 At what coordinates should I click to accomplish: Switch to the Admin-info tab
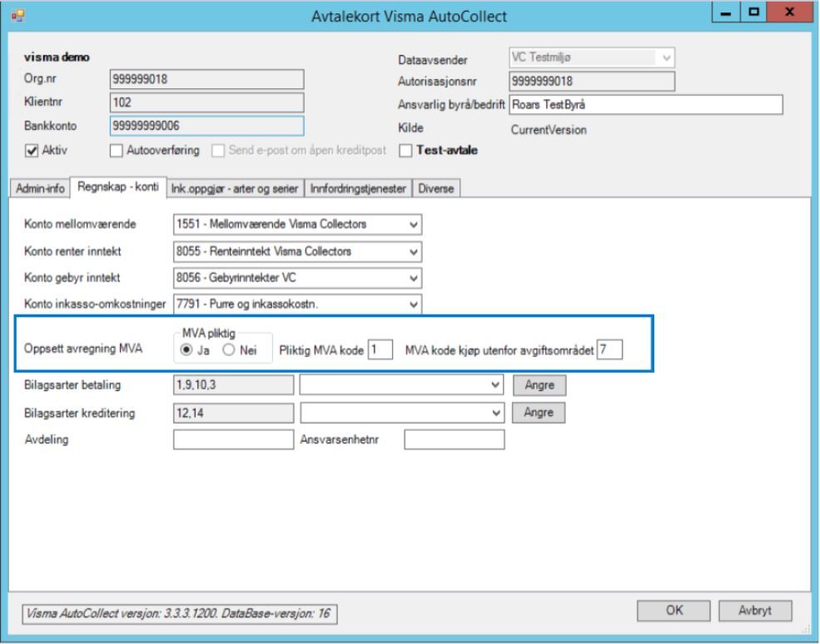click(x=40, y=188)
